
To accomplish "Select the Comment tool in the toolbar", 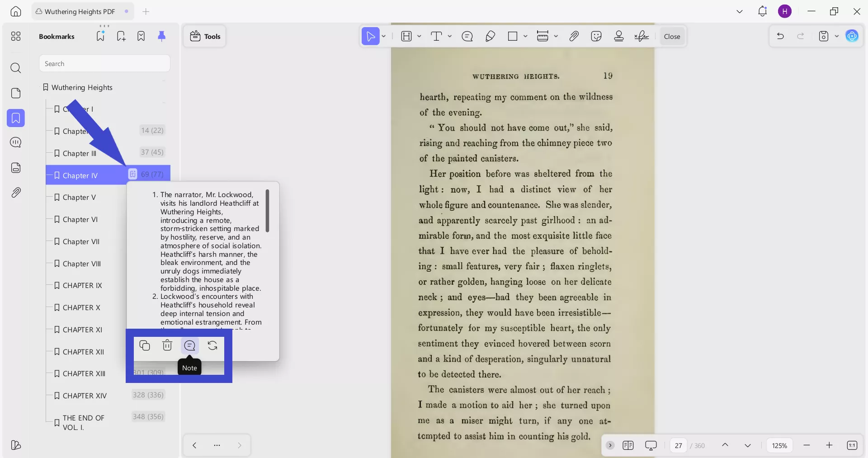I will click(x=467, y=36).
